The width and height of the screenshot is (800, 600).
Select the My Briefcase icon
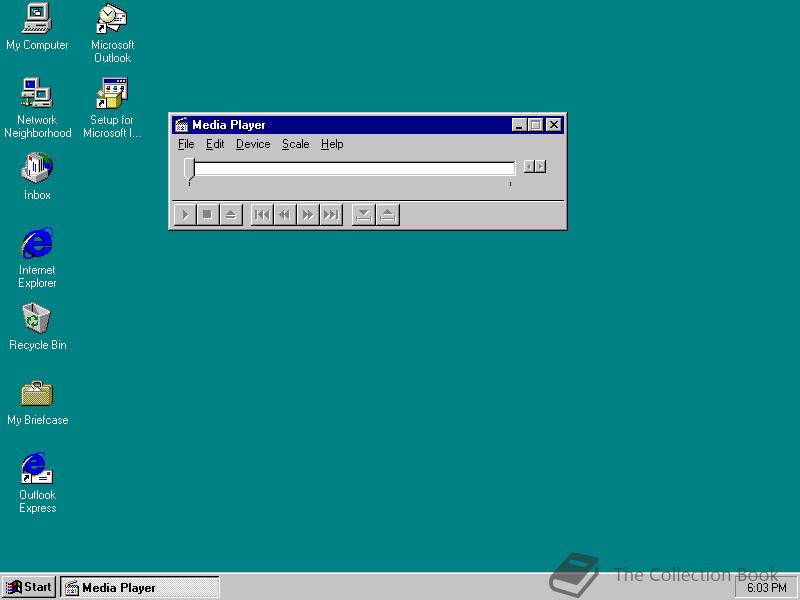[x=37, y=402]
